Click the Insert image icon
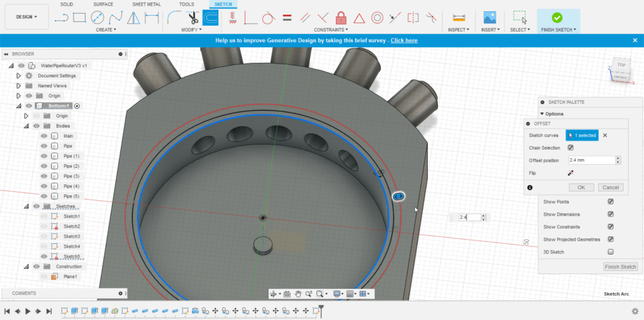 point(489,18)
